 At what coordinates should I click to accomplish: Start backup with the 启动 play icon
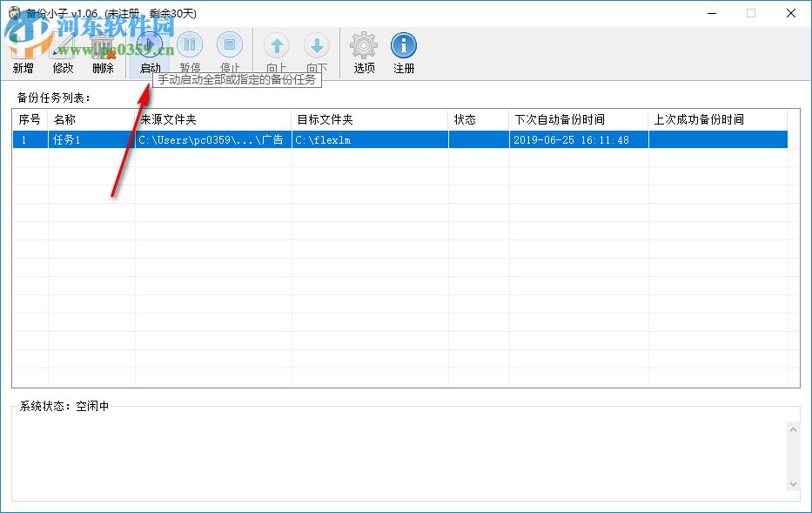149,44
